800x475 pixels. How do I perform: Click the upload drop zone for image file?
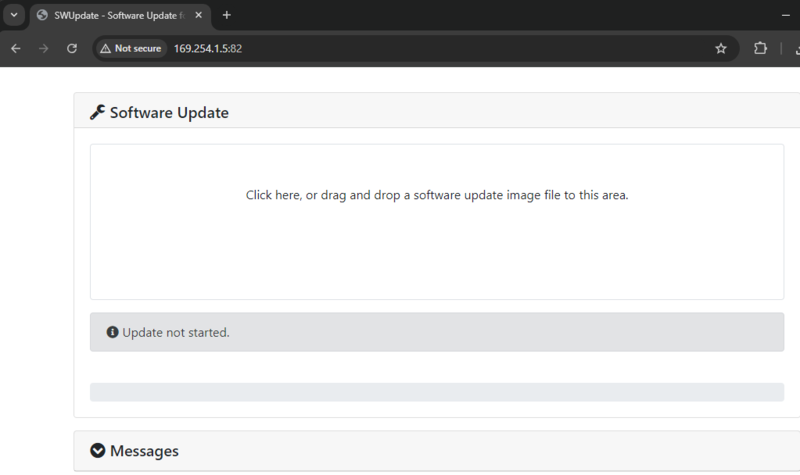[x=437, y=222]
